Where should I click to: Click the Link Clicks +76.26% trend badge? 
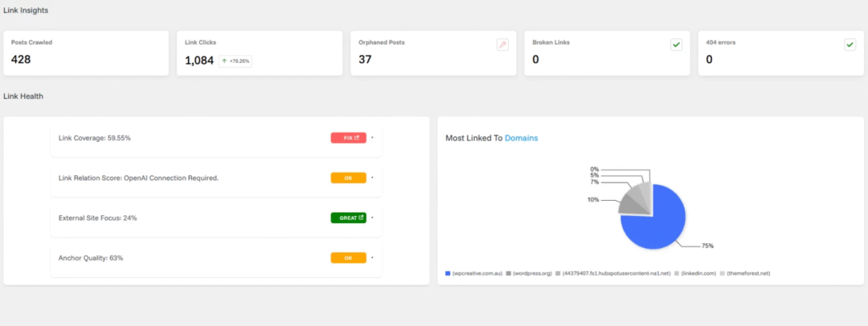click(x=235, y=61)
